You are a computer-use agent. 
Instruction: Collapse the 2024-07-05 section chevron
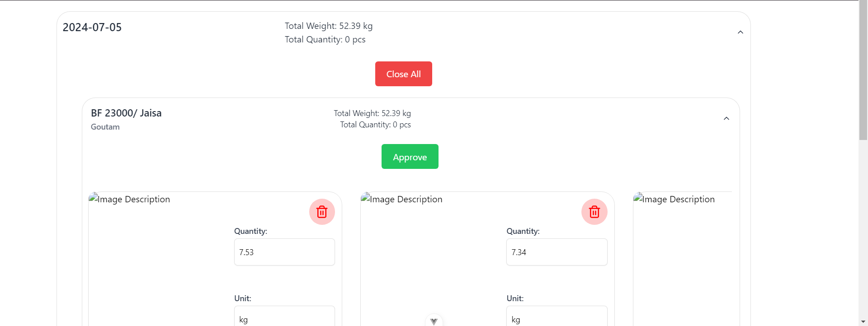pos(740,33)
